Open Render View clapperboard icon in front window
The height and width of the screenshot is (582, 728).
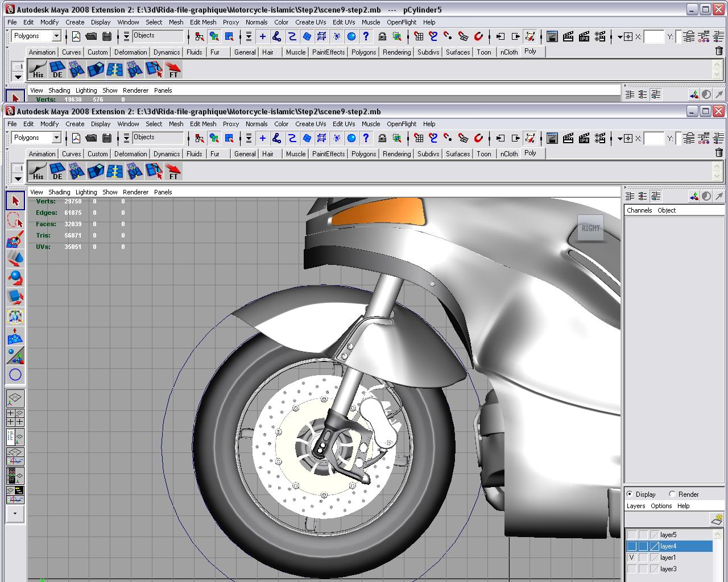552,138
